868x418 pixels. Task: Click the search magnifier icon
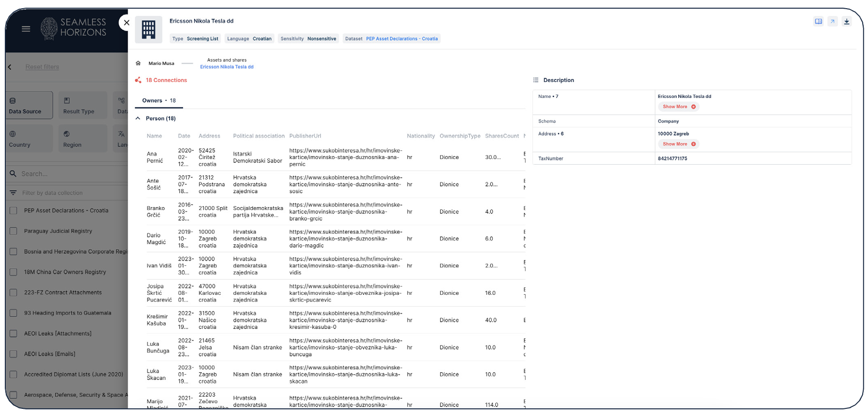[x=13, y=173]
